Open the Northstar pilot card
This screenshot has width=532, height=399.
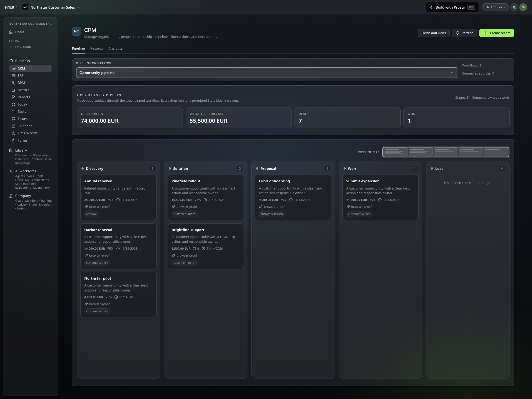(118, 295)
